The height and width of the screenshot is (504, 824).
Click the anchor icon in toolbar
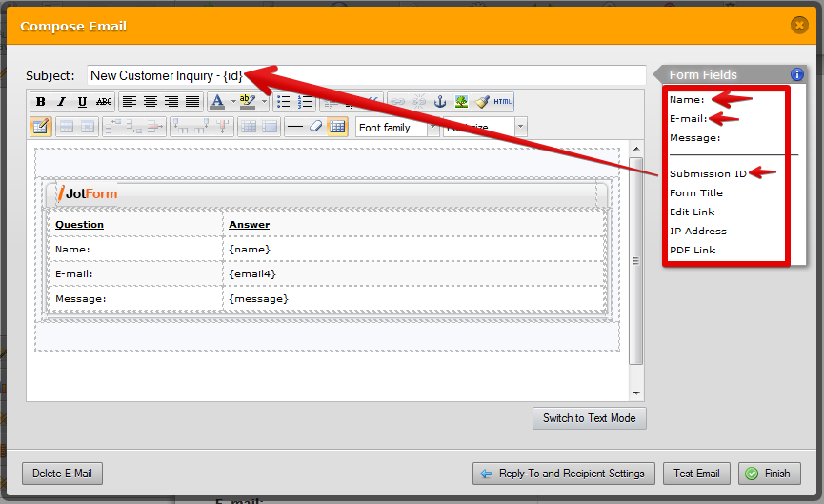pyautogui.click(x=440, y=102)
